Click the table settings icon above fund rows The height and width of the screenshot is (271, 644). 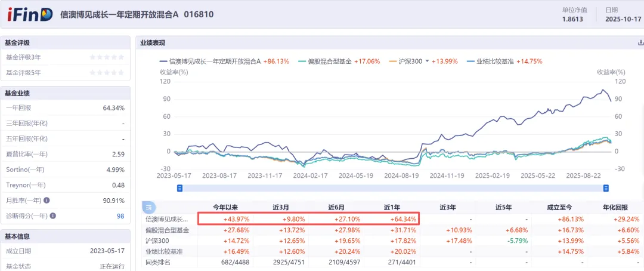(148, 208)
